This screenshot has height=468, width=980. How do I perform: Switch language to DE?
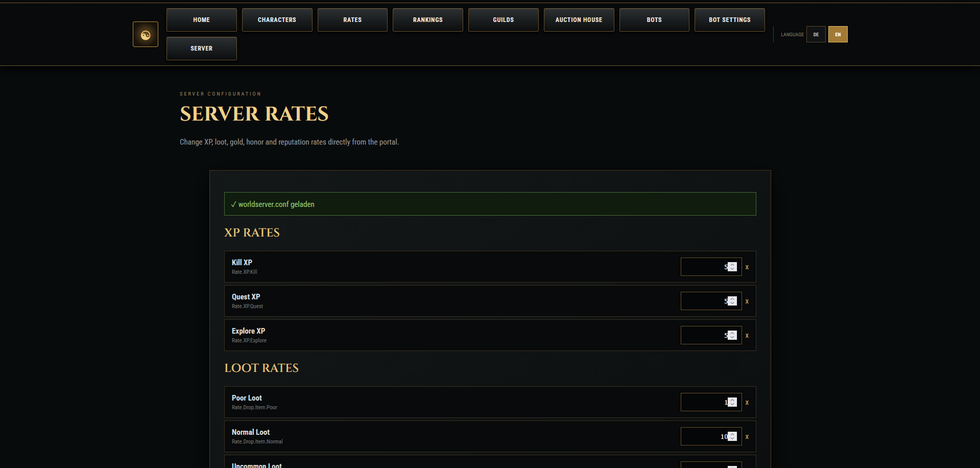click(816, 34)
